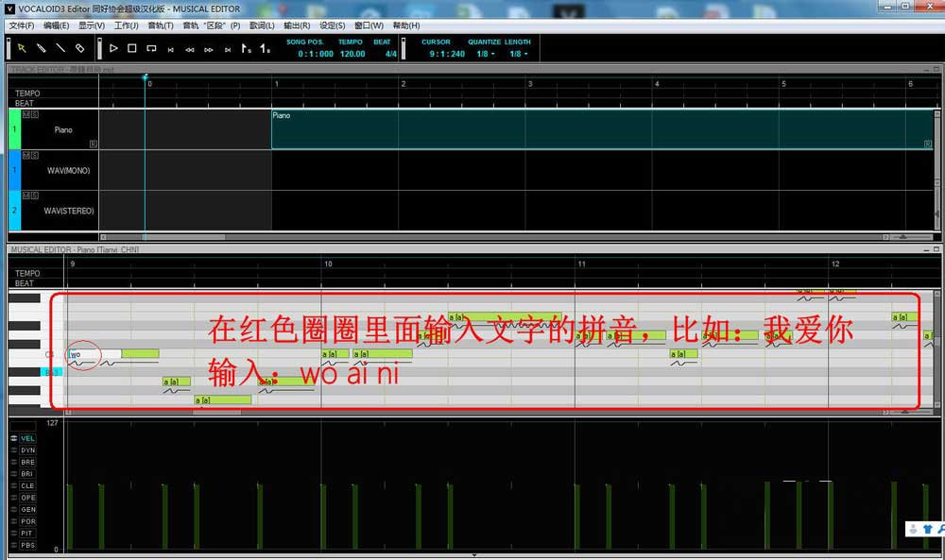Click the CURSOR value 9:1:240
The image size is (945, 560).
pyautogui.click(x=447, y=54)
